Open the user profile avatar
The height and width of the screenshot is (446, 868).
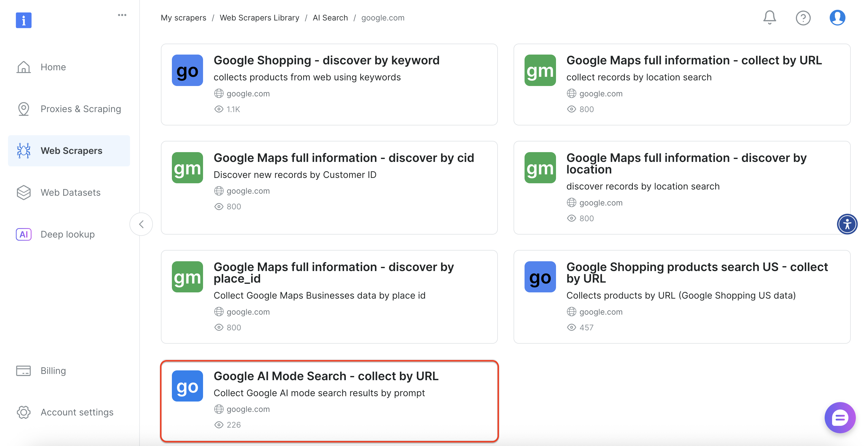837,17
